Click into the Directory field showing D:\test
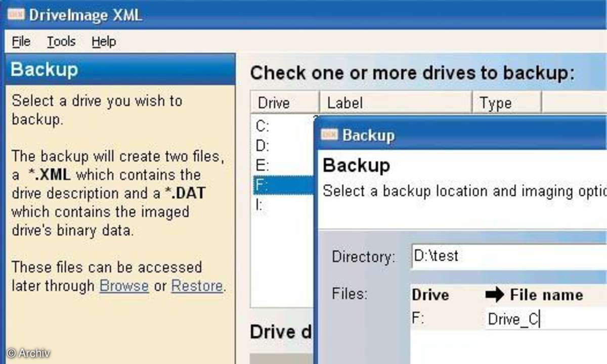The width and height of the screenshot is (607, 364). pos(508,256)
